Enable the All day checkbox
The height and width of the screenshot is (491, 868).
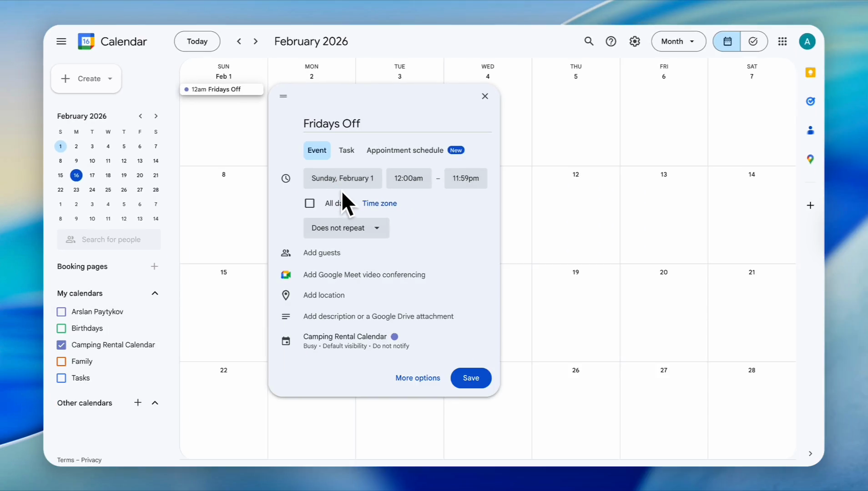[310, 203]
